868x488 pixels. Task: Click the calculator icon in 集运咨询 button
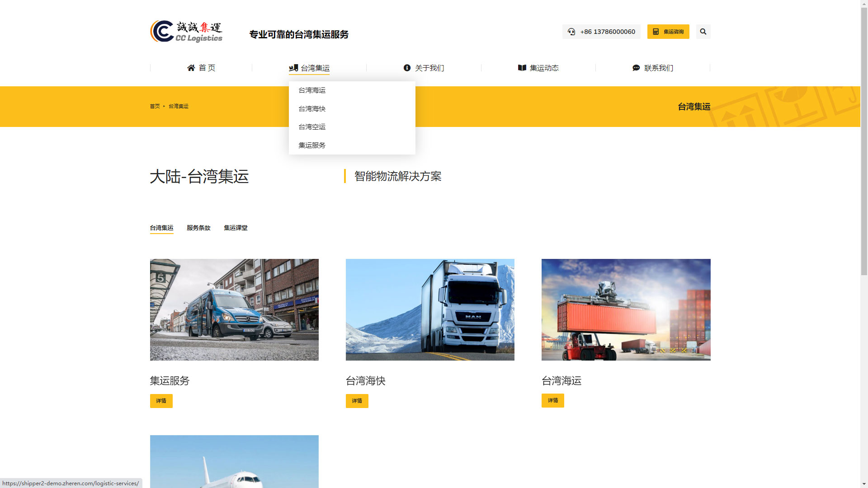pyautogui.click(x=656, y=32)
